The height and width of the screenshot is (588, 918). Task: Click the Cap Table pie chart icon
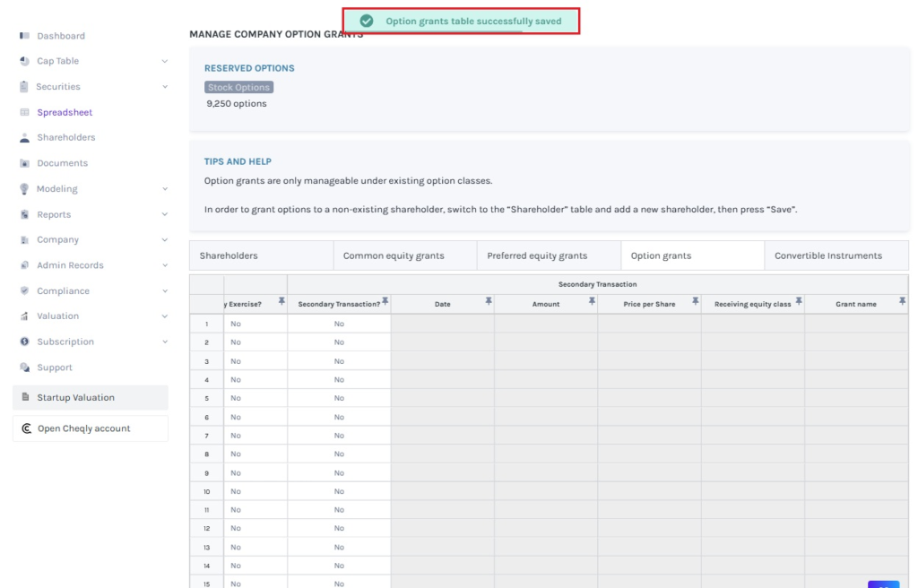(x=24, y=61)
